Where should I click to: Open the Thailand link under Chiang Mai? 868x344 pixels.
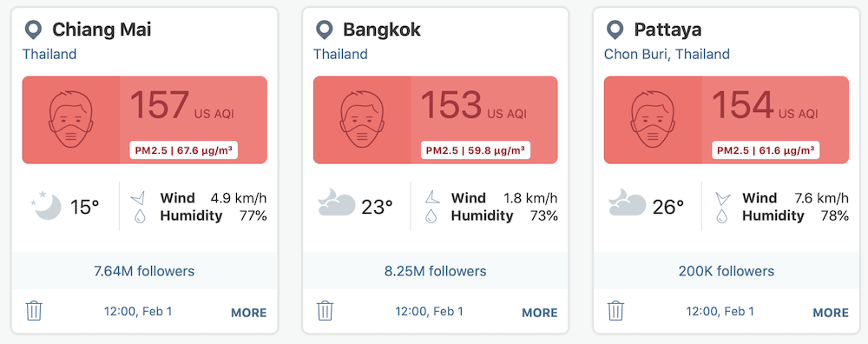[x=49, y=54]
